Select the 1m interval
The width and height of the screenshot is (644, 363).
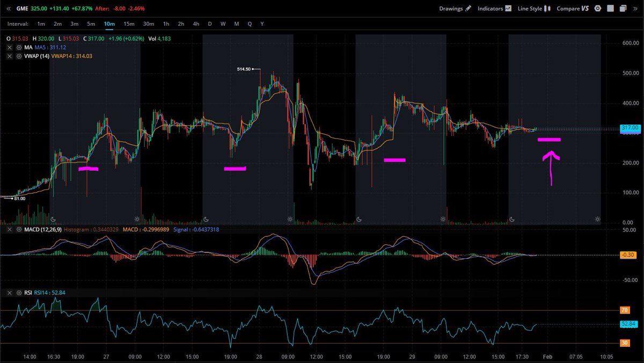pyautogui.click(x=41, y=24)
